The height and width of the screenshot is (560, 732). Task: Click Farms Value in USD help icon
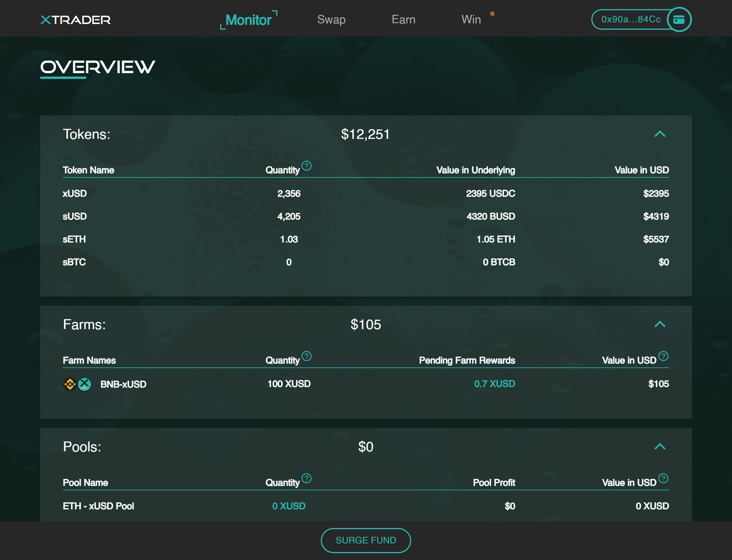point(663,356)
